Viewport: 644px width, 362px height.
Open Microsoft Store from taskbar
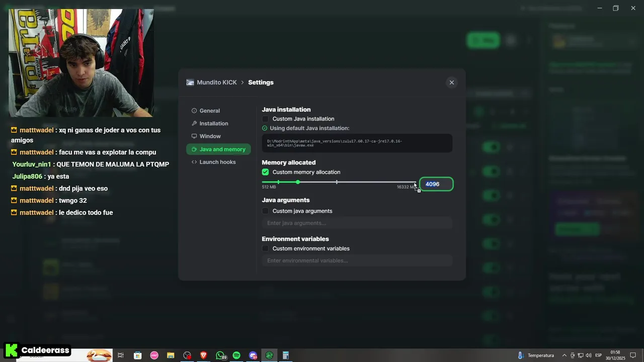tap(137, 355)
